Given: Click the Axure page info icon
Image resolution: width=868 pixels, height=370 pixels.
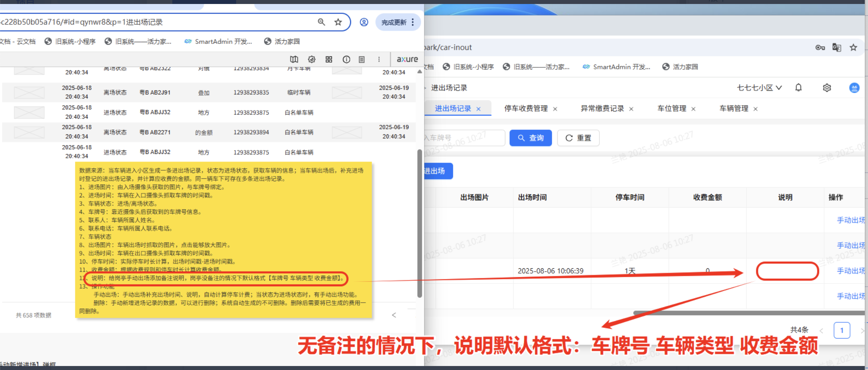Looking at the screenshot, I should click(346, 59).
